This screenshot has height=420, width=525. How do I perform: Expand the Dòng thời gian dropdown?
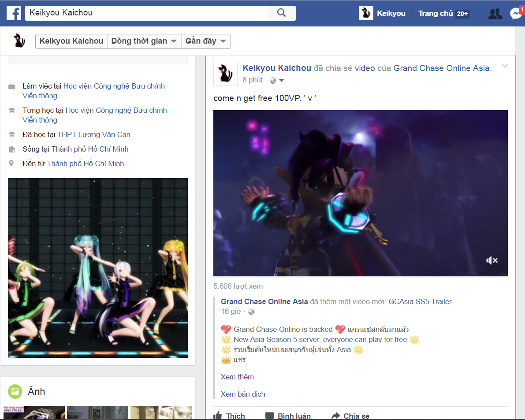point(144,41)
